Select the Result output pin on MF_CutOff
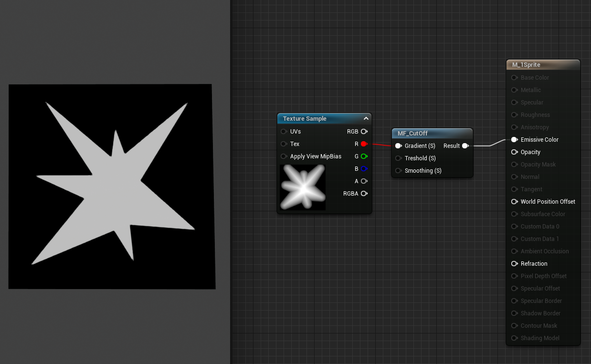 point(465,146)
